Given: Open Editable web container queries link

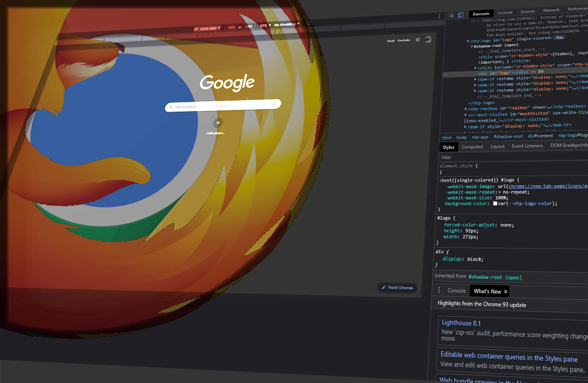Looking at the screenshot, I should coord(509,357).
